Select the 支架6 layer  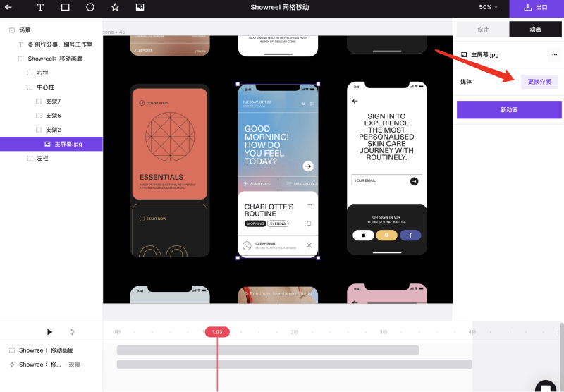tap(53, 116)
